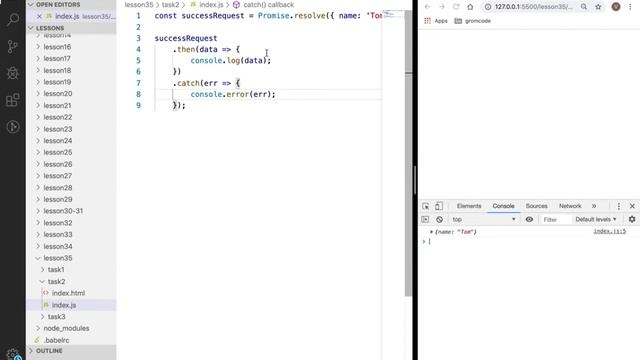Go to the browser Home page
This screenshot has height=360, width=640.
coord(470,7)
